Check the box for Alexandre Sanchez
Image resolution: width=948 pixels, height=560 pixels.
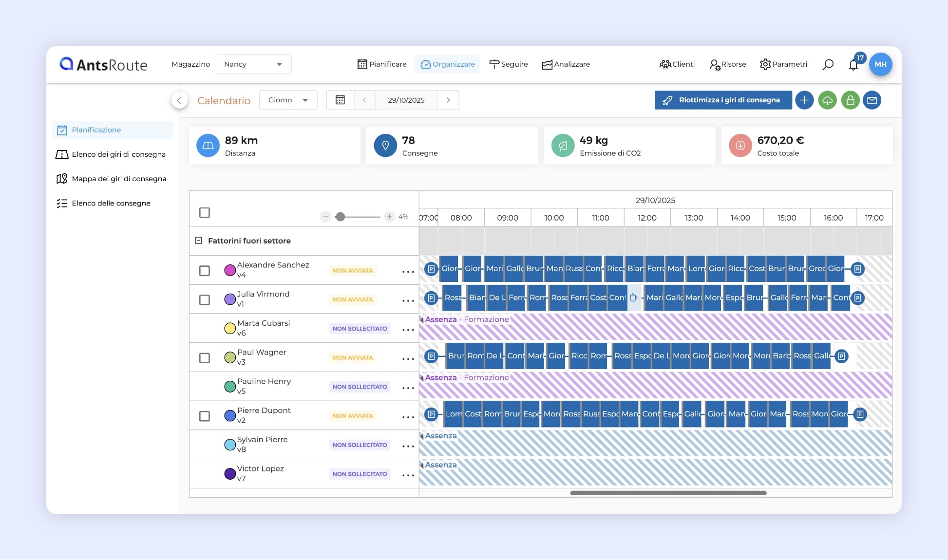[205, 271]
